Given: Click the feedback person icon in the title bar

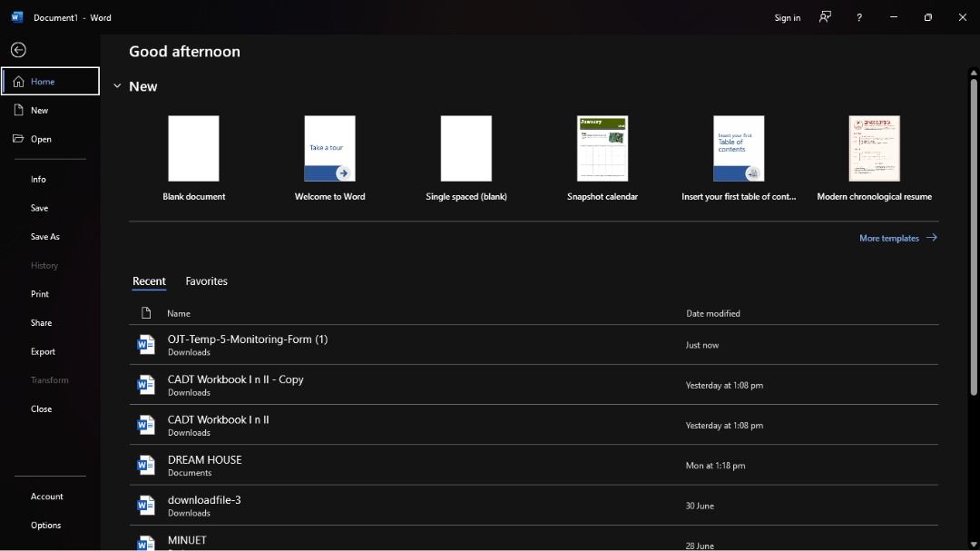Looking at the screenshot, I should pyautogui.click(x=825, y=17).
